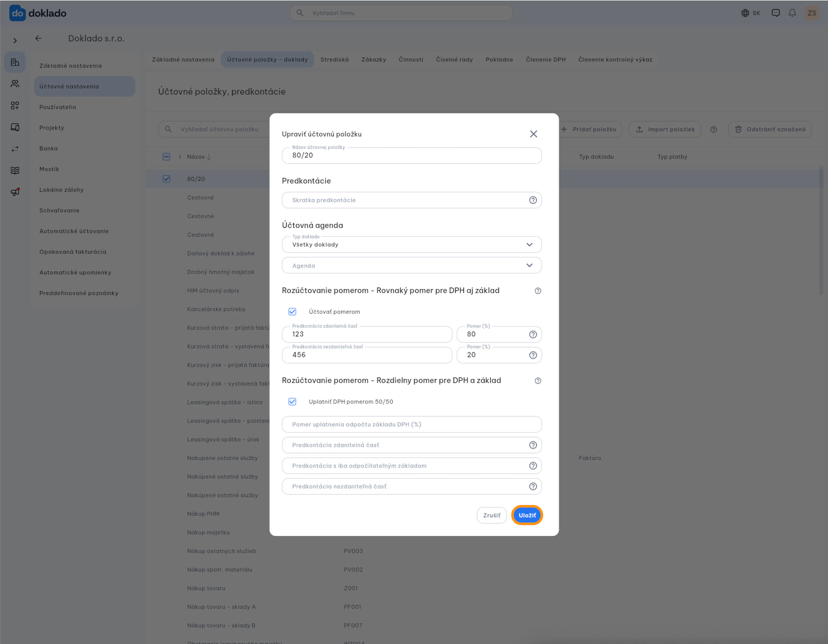Screen dimensions: 828x644
Task: Open Mostík in settings menu
Action: click(x=85, y=169)
